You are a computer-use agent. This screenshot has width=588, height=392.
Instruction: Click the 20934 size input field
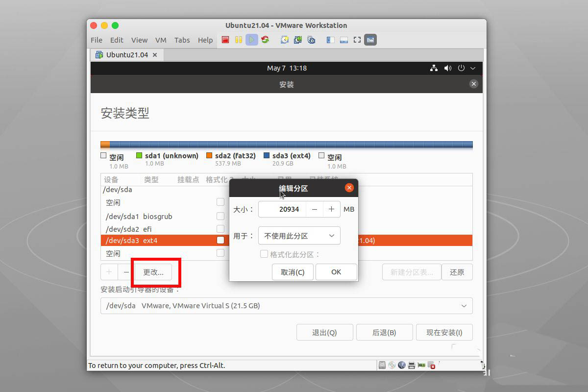282,209
